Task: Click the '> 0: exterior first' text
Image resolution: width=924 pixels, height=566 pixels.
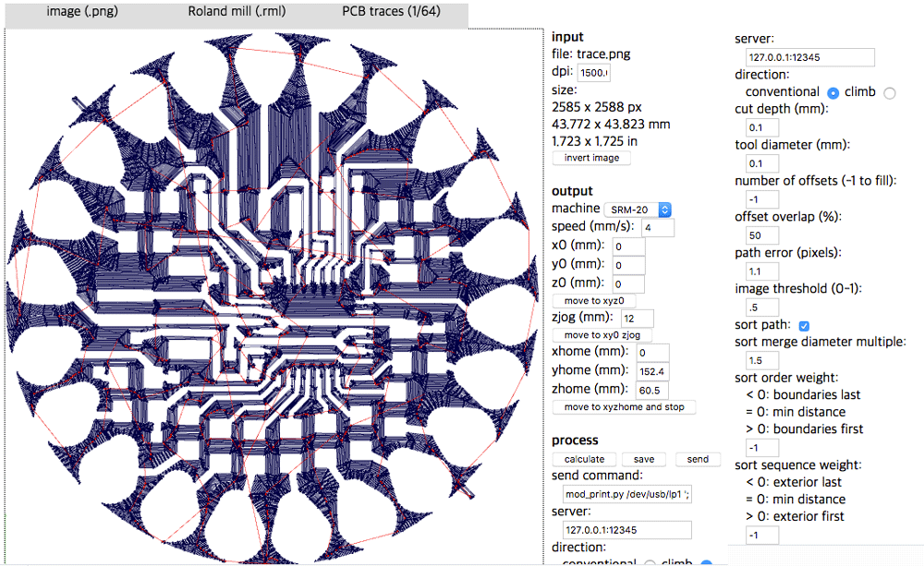Action: pyautogui.click(x=795, y=516)
